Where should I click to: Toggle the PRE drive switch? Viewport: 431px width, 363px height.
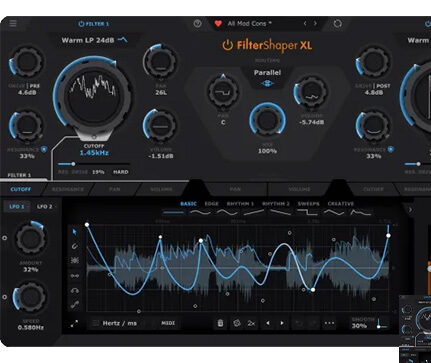click(x=34, y=86)
